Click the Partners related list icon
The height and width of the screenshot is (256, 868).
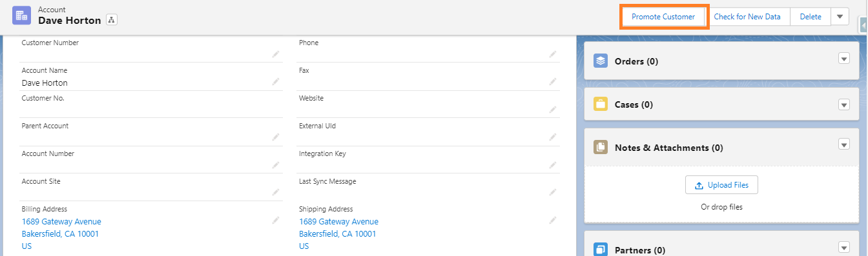pos(601,250)
